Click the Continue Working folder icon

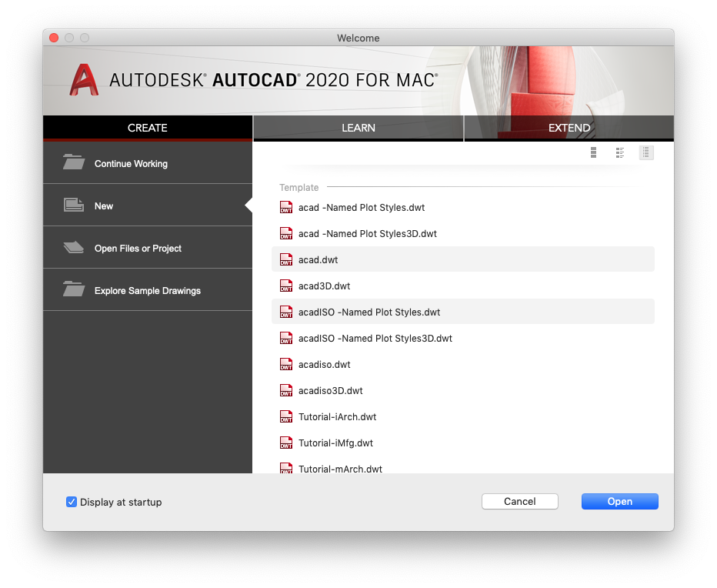point(73,162)
